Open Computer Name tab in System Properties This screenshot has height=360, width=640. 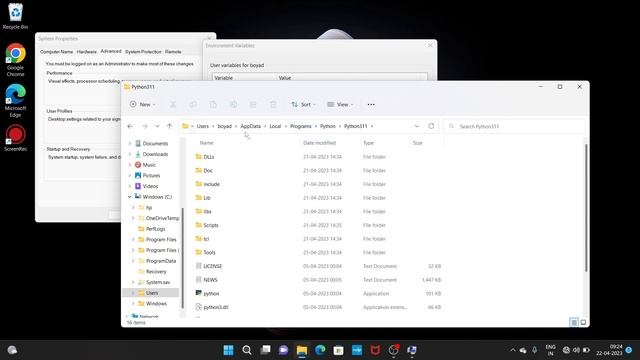[56, 52]
